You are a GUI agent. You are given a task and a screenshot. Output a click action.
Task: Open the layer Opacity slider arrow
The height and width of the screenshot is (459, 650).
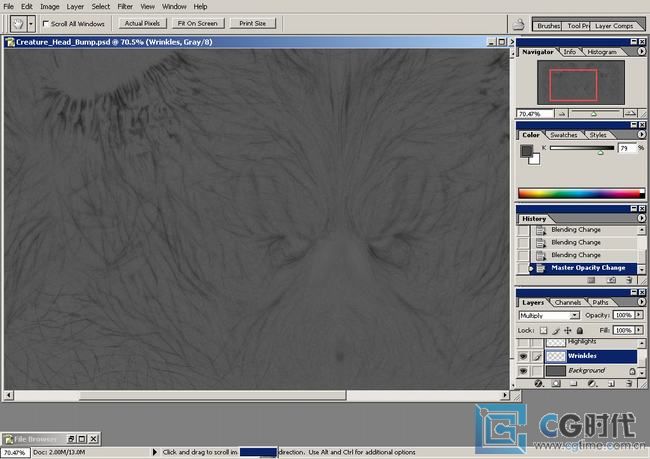639,315
